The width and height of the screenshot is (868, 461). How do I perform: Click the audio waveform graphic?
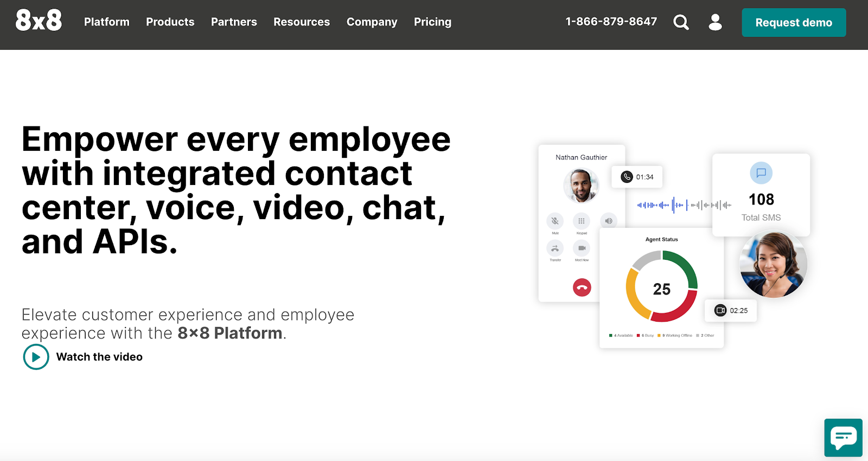pos(684,205)
